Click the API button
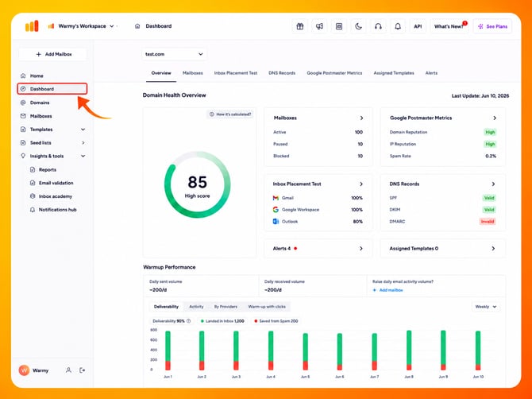This screenshot has height=399, width=532. pyautogui.click(x=418, y=26)
